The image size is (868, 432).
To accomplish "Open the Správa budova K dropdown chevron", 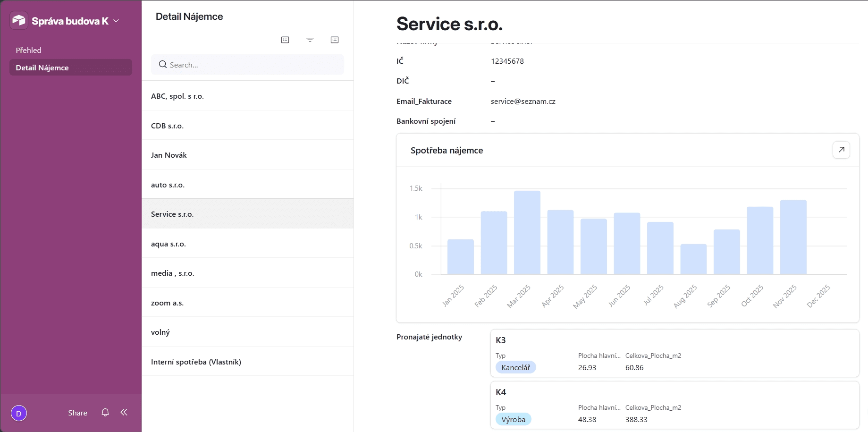I will [x=116, y=21].
